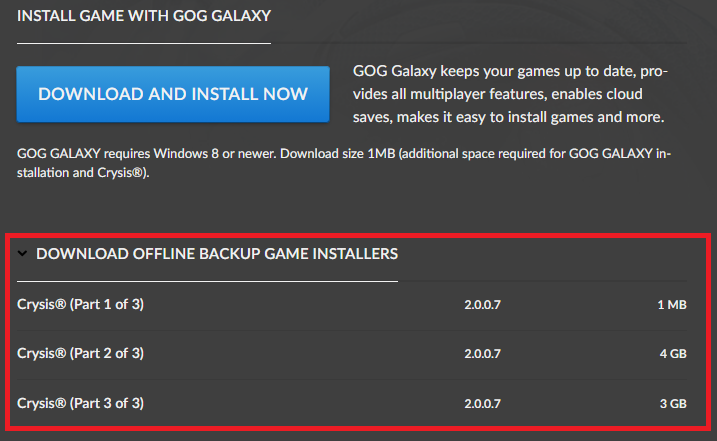The width and height of the screenshot is (717, 441).
Task: Select the 1 MB size value
Action: [x=672, y=305]
